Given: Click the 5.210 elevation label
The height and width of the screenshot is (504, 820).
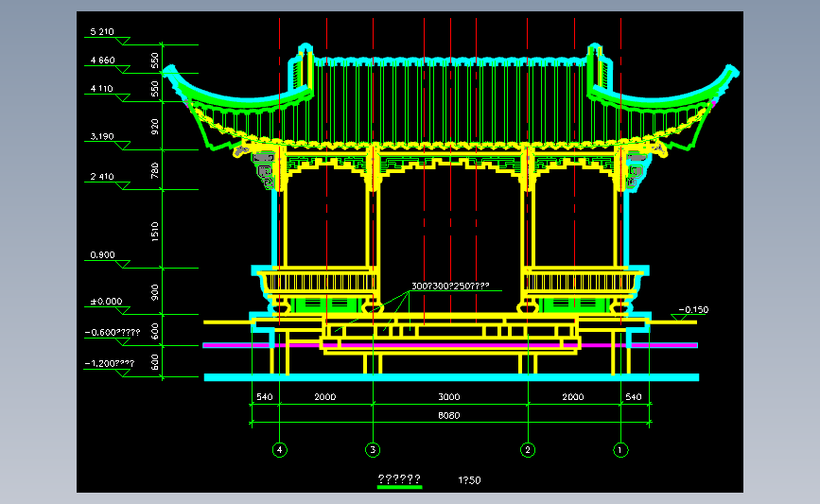Looking at the screenshot, I should coord(102,32).
